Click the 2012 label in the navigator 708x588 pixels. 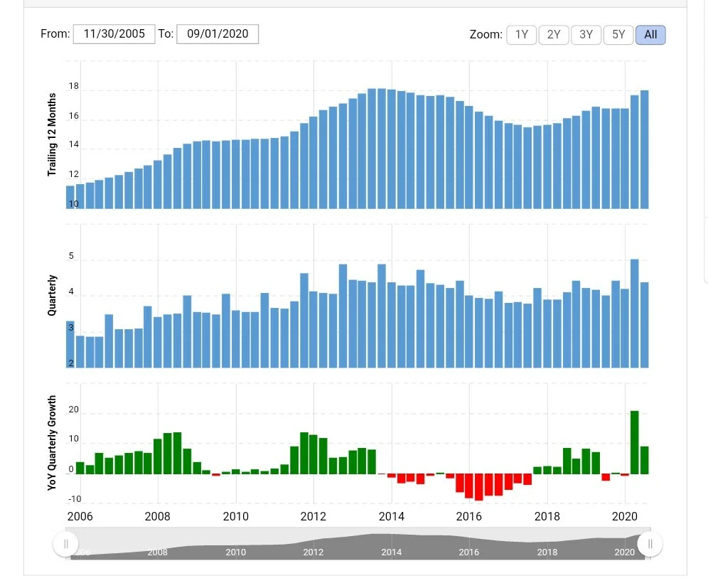click(x=313, y=552)
